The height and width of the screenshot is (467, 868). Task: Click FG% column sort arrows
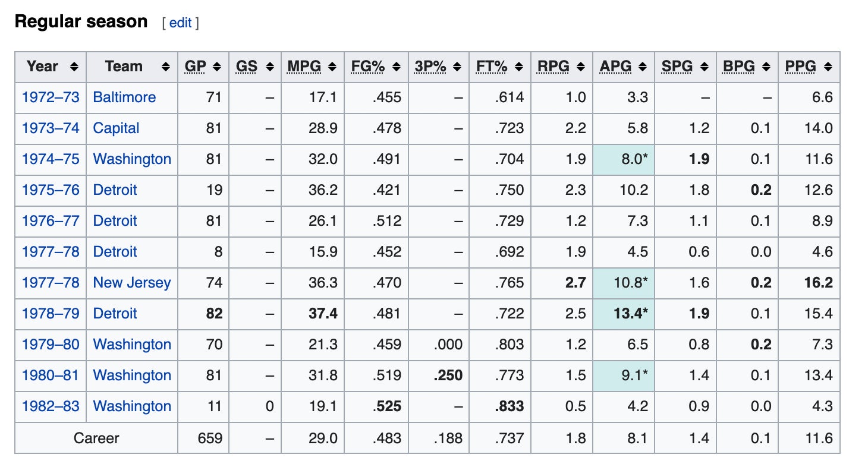point(396,67)
